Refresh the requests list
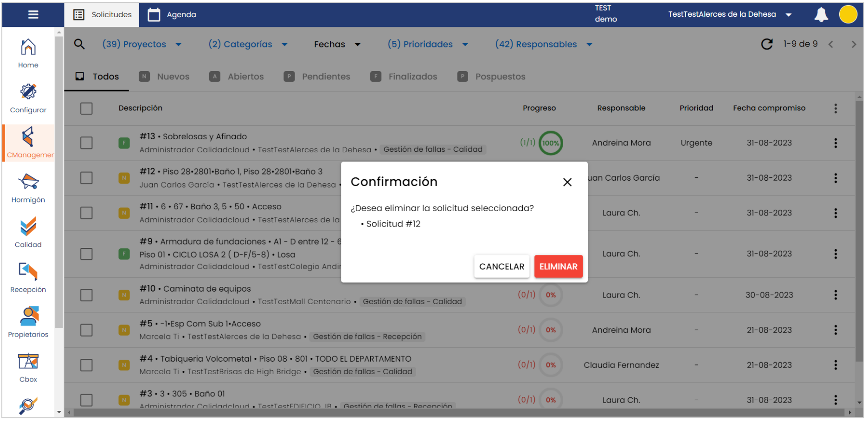Viewport: 868px width, 422px height. (766, 44)
